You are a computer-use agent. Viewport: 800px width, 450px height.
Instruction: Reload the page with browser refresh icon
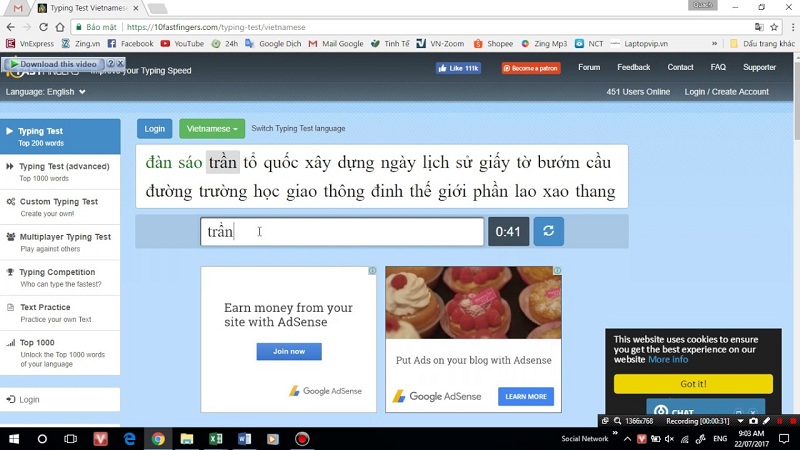(43, 27)
